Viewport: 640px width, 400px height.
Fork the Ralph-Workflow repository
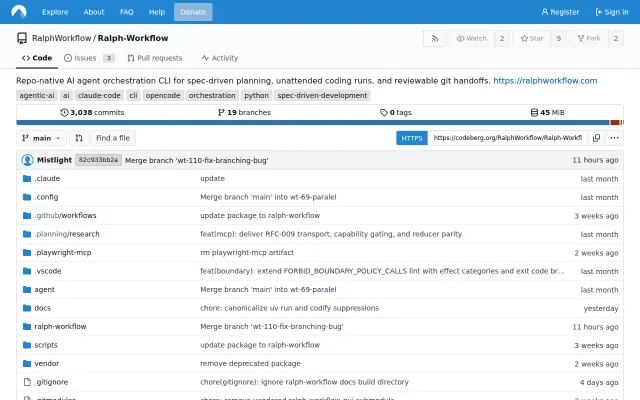coord(589,38)
